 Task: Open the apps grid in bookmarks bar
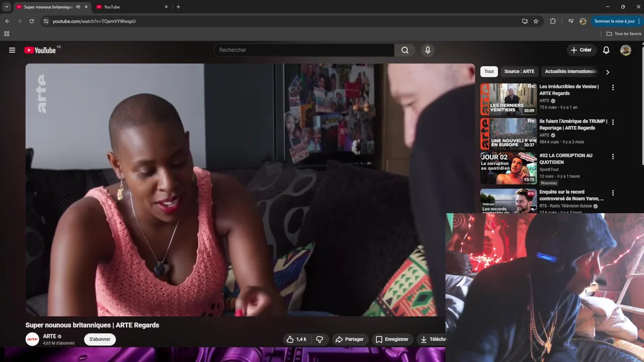(x=7, y=34)
